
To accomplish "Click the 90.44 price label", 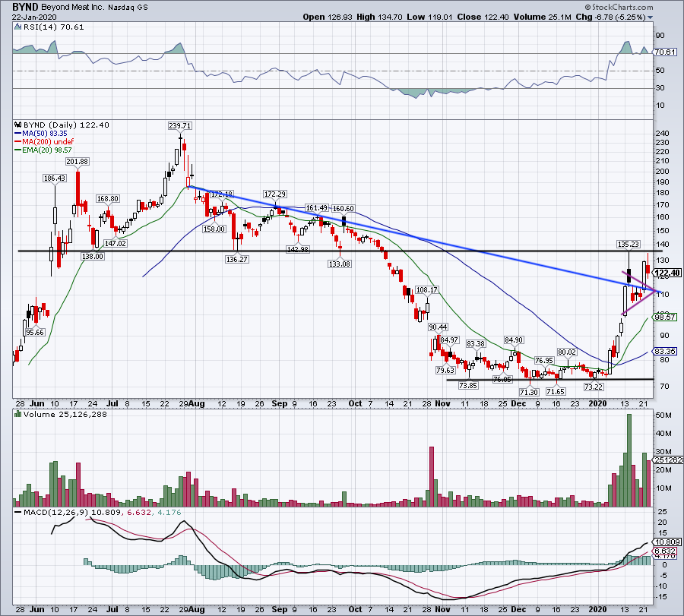I will pos(438,327).
